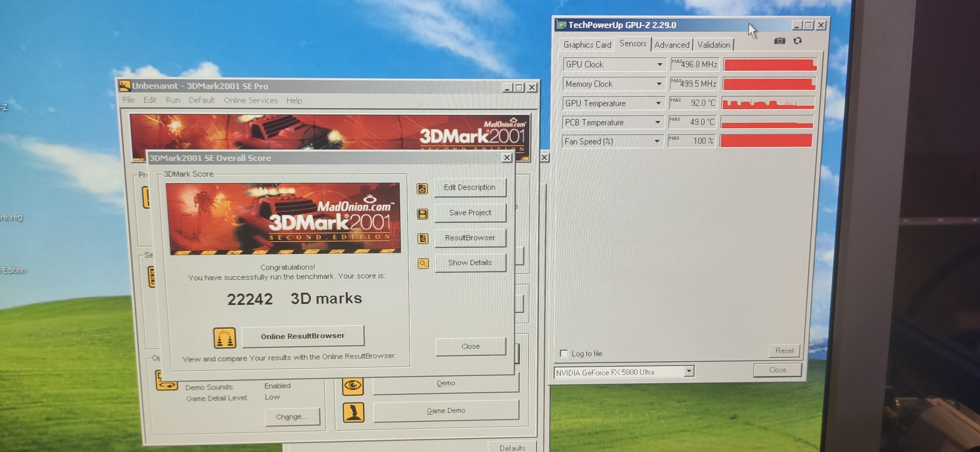
Task: Click the Edit Description button
Action: pos(470,187)
